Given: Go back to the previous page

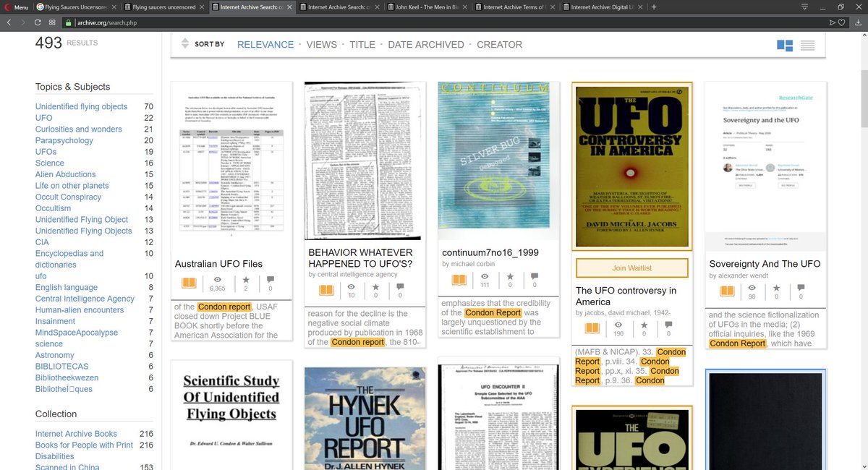Looking at the screenshot, I should [8, 22].
